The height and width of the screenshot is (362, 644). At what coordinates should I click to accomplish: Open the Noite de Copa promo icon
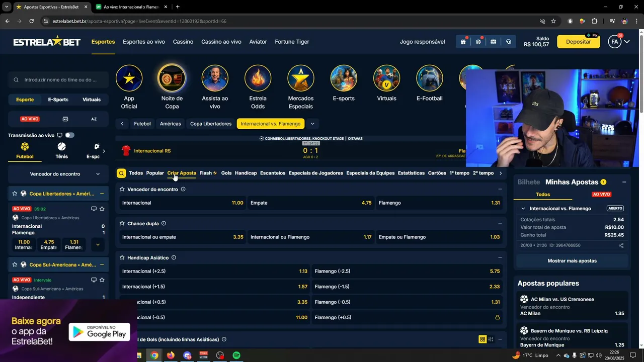pos(172,78)
